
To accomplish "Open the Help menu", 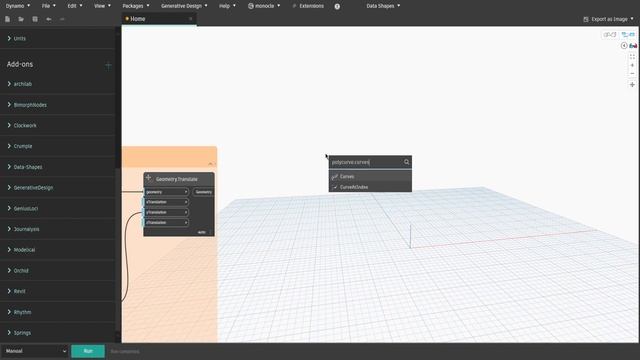I will [227, 6].
